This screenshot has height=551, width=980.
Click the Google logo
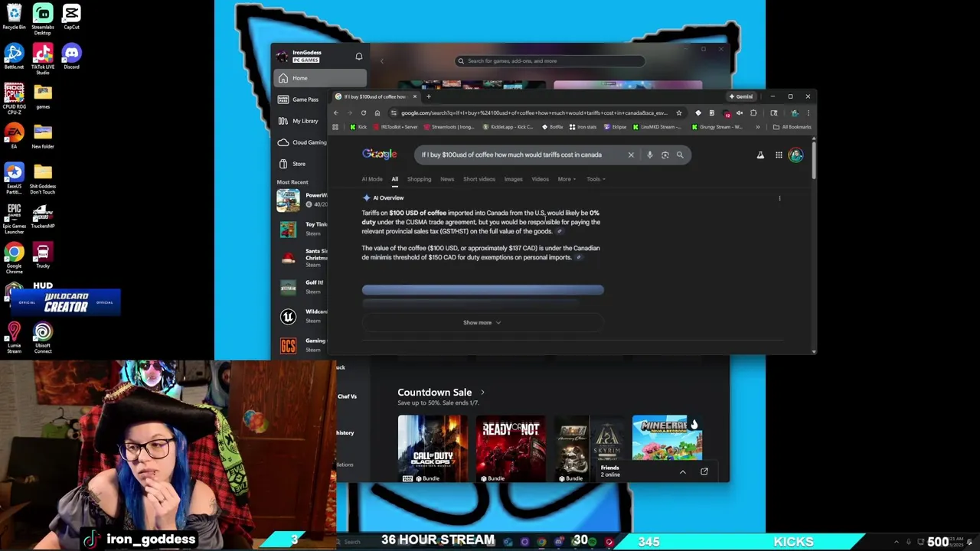[380, 155]
